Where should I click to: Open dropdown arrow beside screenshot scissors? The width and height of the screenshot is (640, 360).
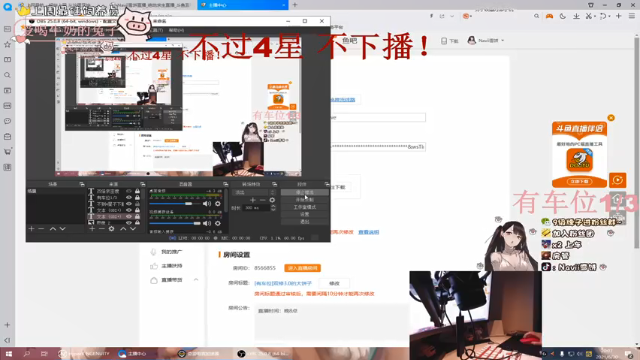[x=594, y=16]
